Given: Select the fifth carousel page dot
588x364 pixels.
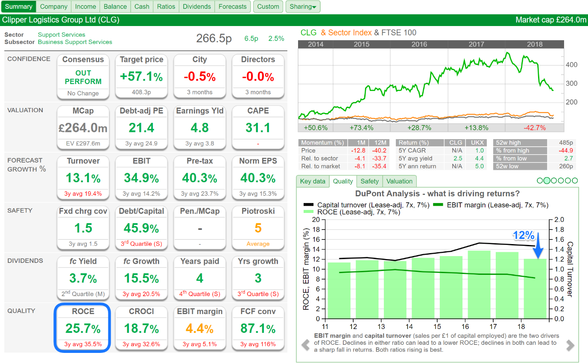Looking at the screenshot, I should [568, 181].
